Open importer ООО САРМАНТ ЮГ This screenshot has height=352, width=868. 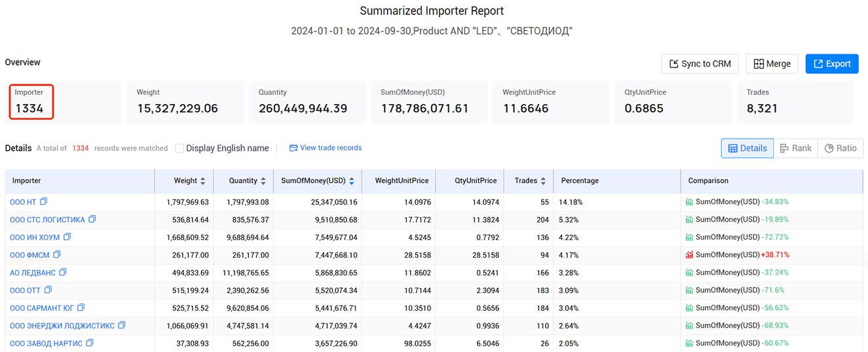click(x=42, y=308)
